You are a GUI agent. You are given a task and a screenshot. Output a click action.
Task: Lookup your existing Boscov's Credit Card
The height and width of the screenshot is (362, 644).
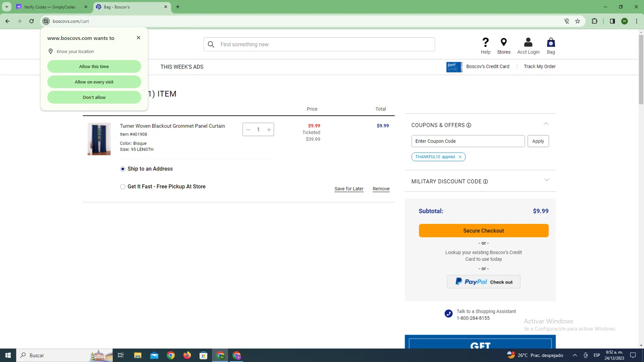tap(483, 256)
